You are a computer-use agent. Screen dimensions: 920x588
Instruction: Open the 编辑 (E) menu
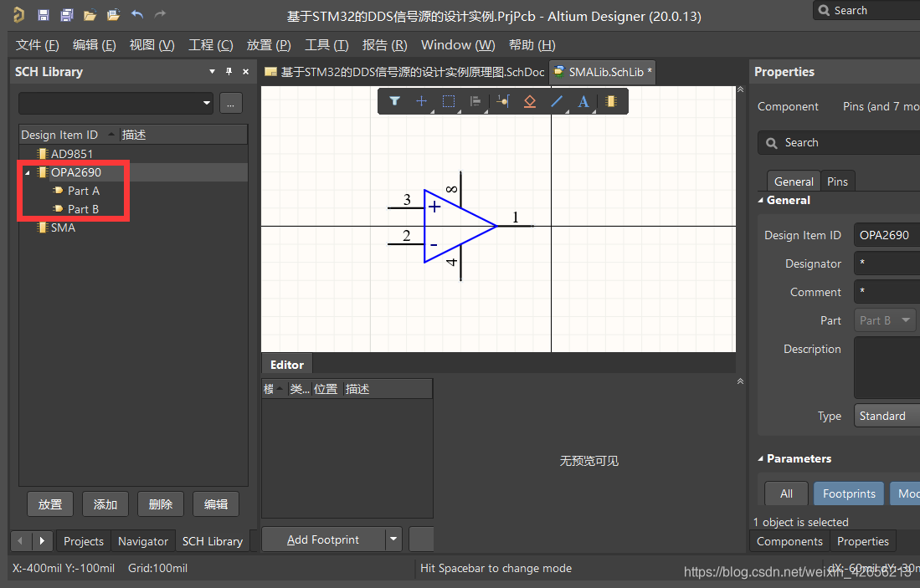pos(94,45)
